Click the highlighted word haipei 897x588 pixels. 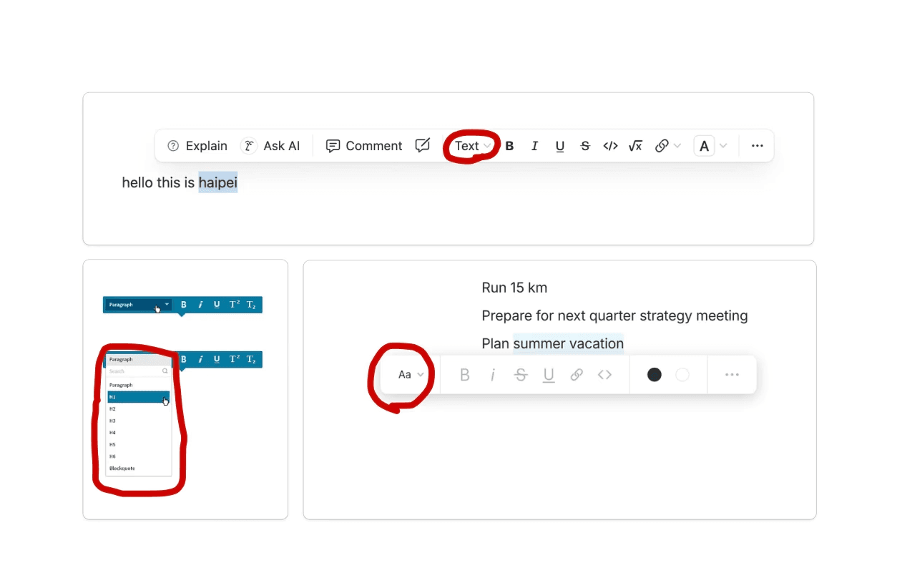218,182
